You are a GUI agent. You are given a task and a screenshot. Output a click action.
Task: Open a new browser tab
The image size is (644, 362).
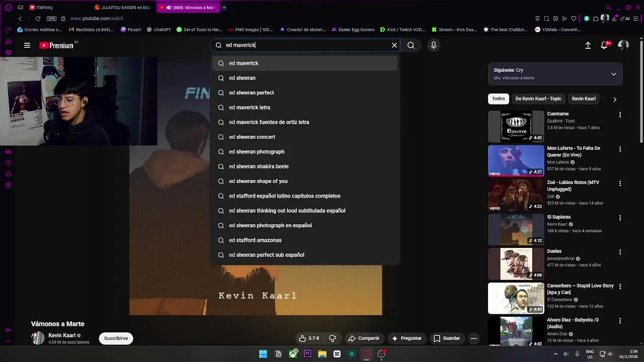click(224, 8)
